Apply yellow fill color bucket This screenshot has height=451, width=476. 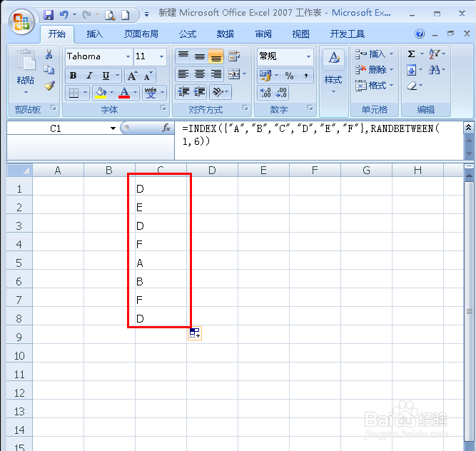click(x=101, y=92)
